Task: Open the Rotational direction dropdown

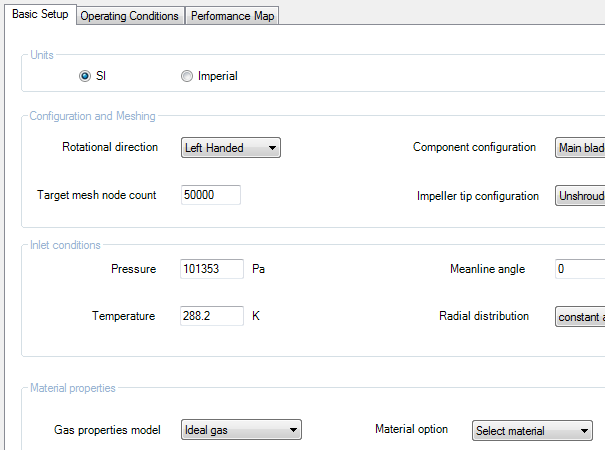Action: 230,148
